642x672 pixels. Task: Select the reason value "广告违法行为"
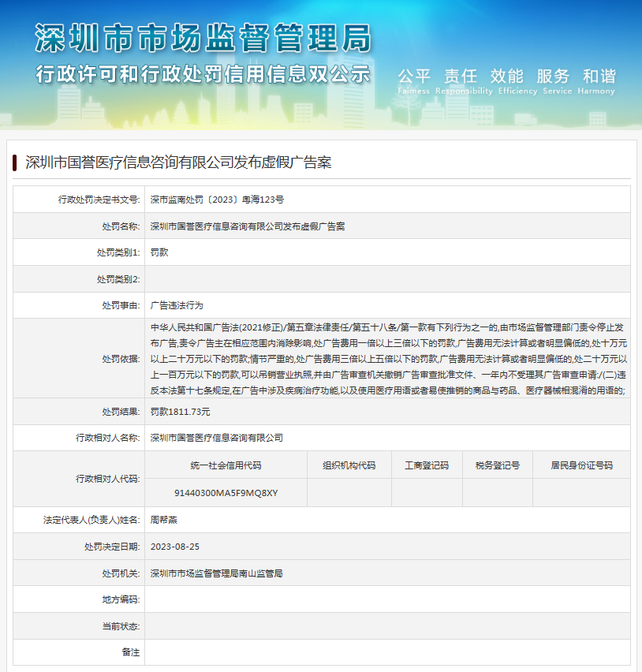coord(177,305)
